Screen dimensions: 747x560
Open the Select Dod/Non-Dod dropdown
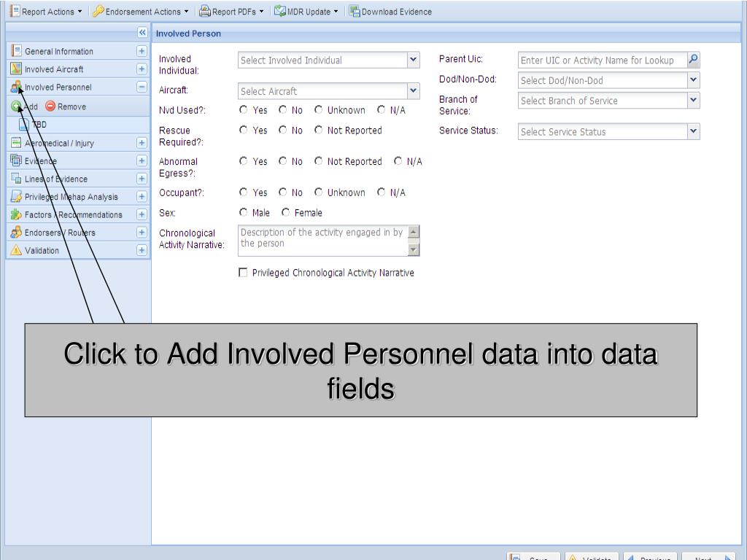(x=694, y=80)
